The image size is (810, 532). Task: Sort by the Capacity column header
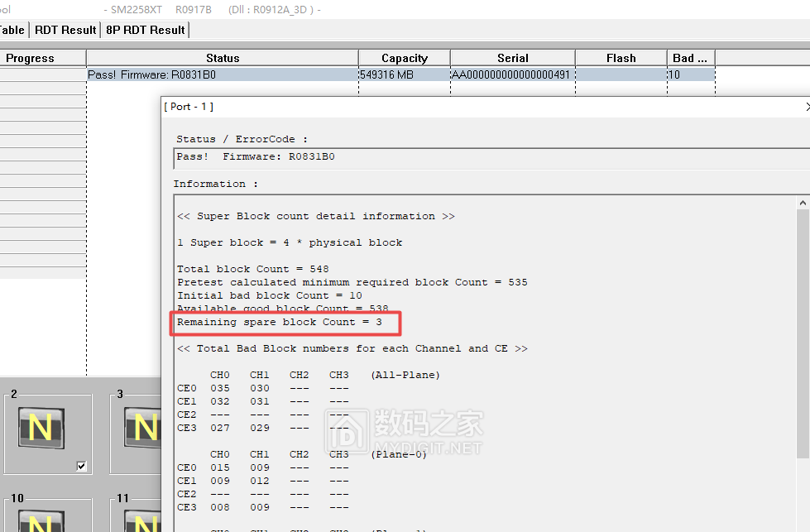coord(405,58)
